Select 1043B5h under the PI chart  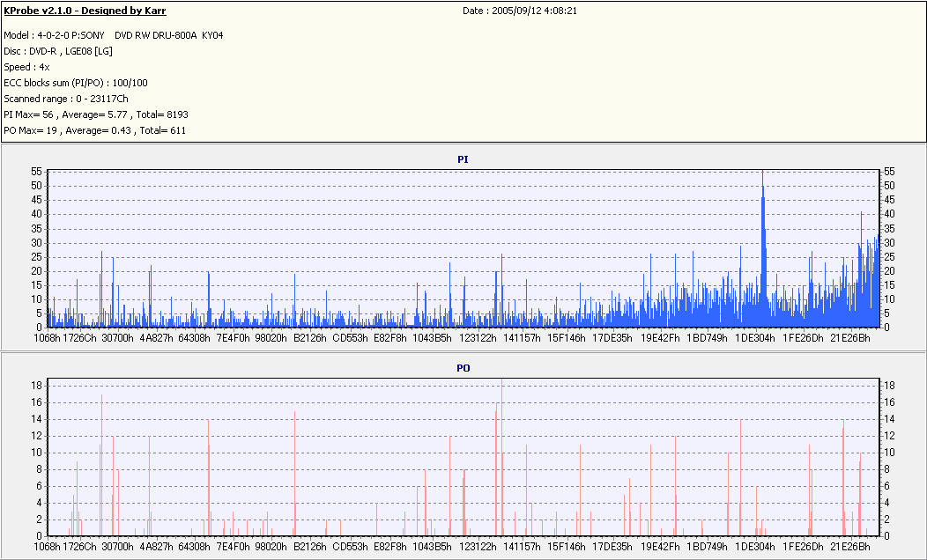point(432,338)
